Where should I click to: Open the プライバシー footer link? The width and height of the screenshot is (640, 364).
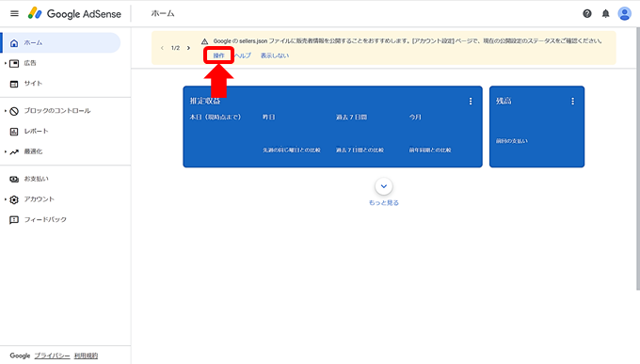pos(52,356)
